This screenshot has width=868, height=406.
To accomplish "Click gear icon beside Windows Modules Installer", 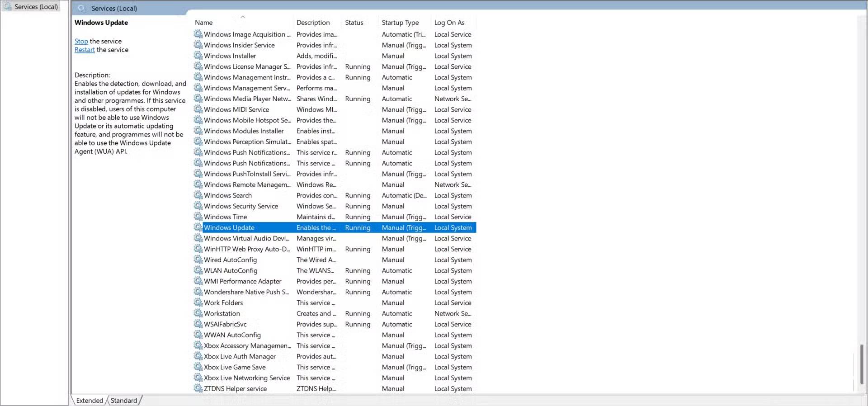I will point(198,131).
